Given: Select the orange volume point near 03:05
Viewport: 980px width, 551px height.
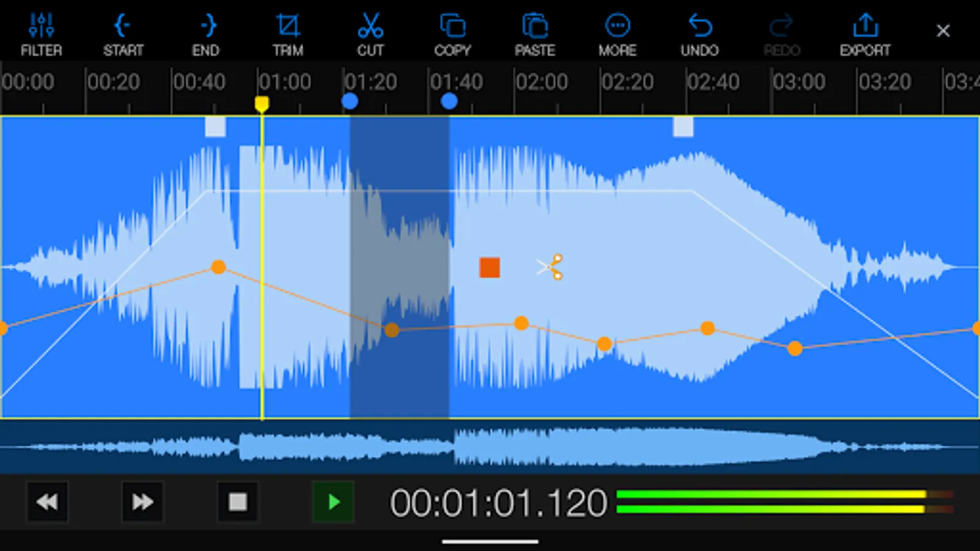Looking at the screenshot, I should (795, 349).
